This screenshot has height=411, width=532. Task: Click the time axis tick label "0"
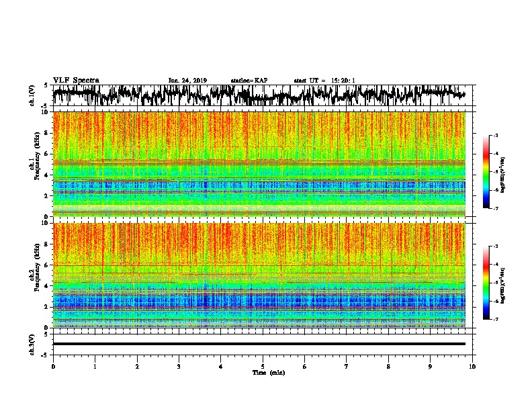[x=53, y=366]
